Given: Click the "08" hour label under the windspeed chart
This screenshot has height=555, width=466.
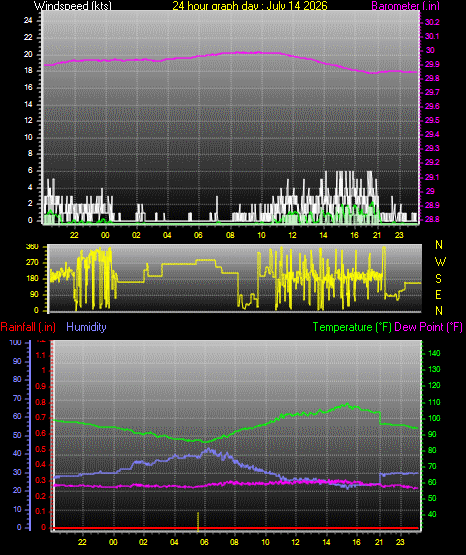Looking at the screenshot, I should tap(230, 235).
